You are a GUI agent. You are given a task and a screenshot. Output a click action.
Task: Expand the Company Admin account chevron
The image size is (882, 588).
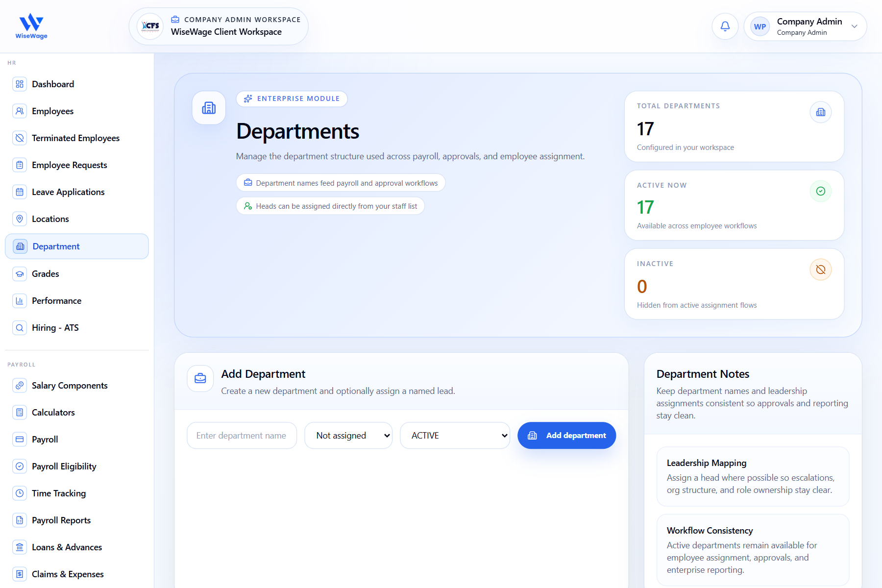[x=854, y=26]
